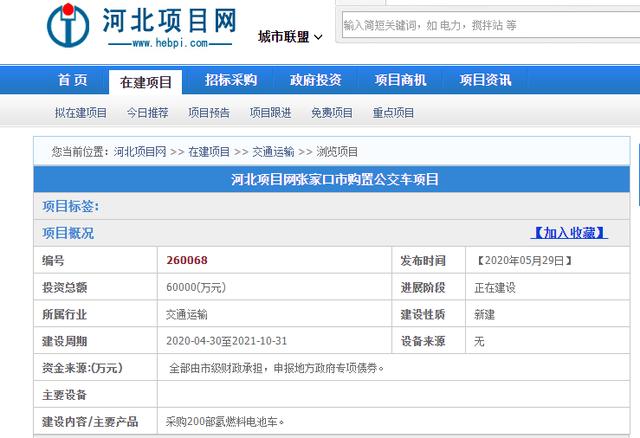Click the 发布时间 label cell

tap(429, 260)
